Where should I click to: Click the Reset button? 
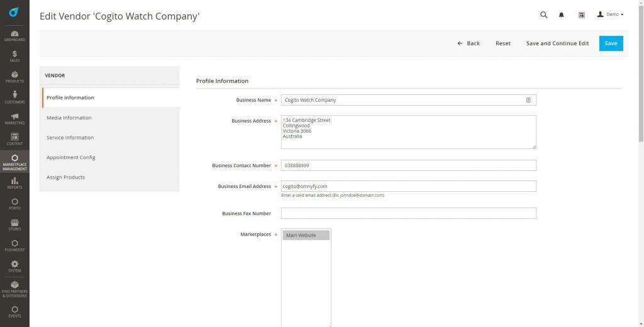pyautogui.click(x=502, y=43)
